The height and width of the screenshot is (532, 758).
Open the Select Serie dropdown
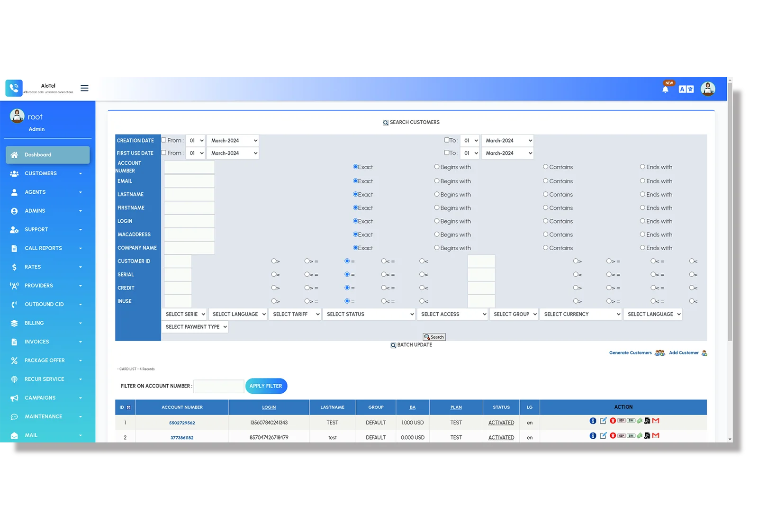pos(185,314)
